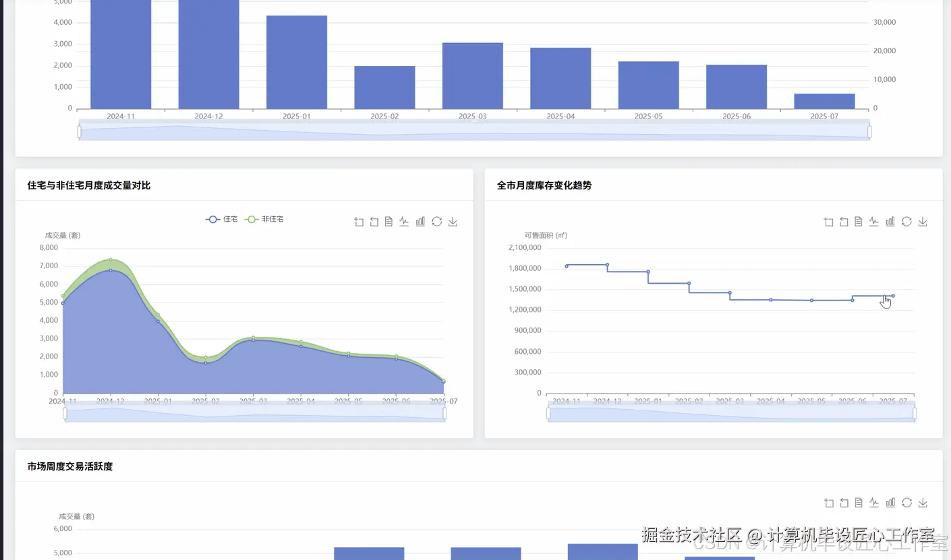Download 全市月度库存变化趋势 chart as image

923,222
